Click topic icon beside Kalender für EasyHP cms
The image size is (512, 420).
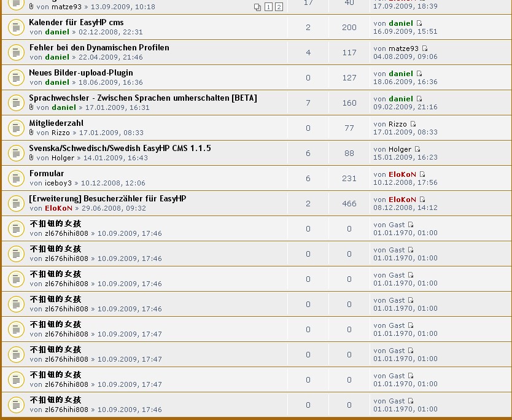[15, 27]
